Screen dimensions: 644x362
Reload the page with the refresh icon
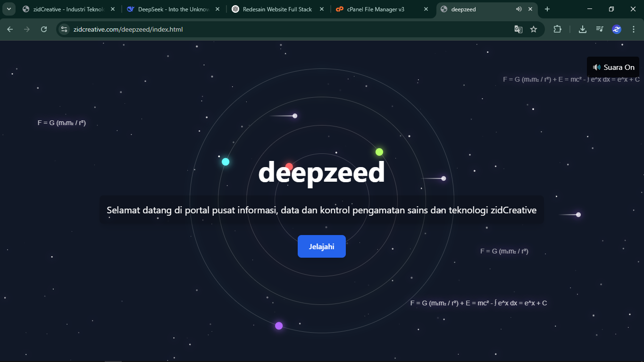point(44,29)
